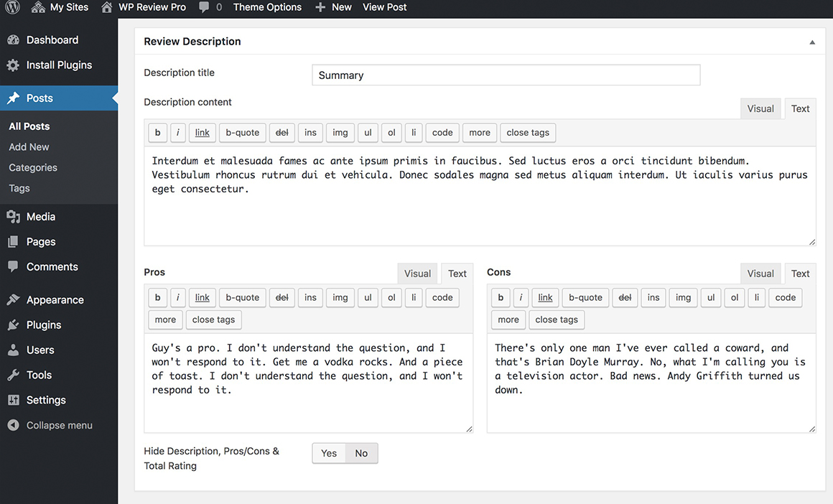
Task: Open the comments bubble in admin bar
Action: [210, 7]
